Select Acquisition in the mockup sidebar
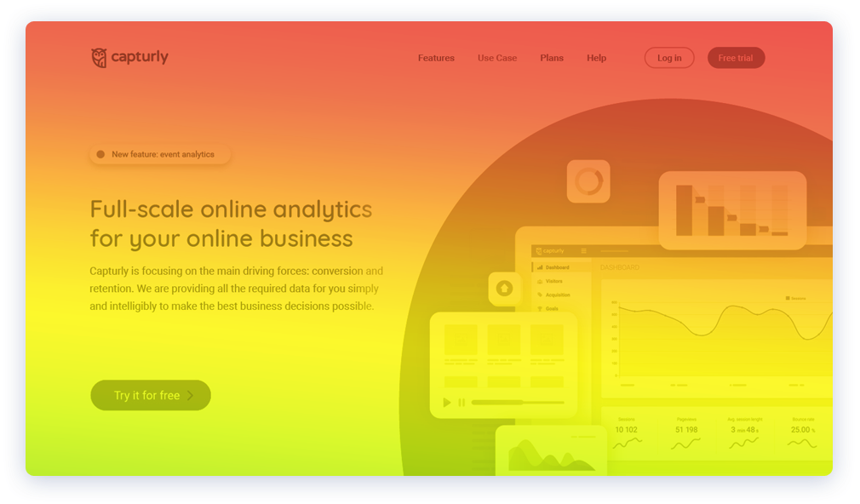 (x=557, y=295)
